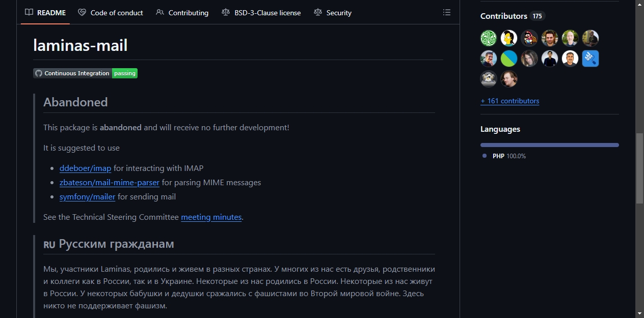This screenshot has width=644, height=318.
Task: Show all via '+ 161 contributors' link
Action: (509, 101)
